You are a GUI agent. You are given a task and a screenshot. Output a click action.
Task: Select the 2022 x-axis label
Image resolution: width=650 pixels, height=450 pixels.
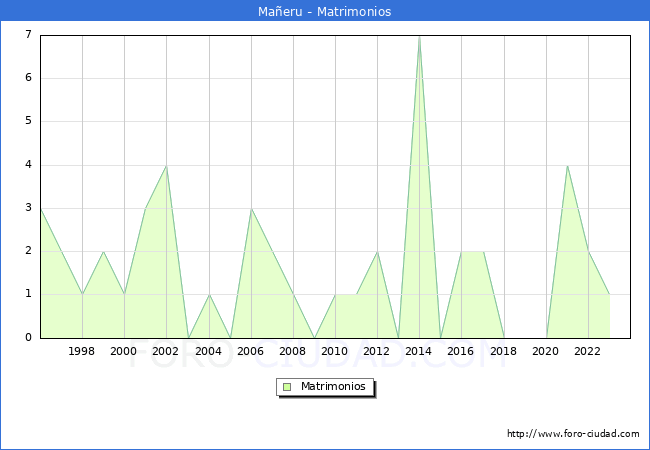pyautogui.click(x=587, y=351)
